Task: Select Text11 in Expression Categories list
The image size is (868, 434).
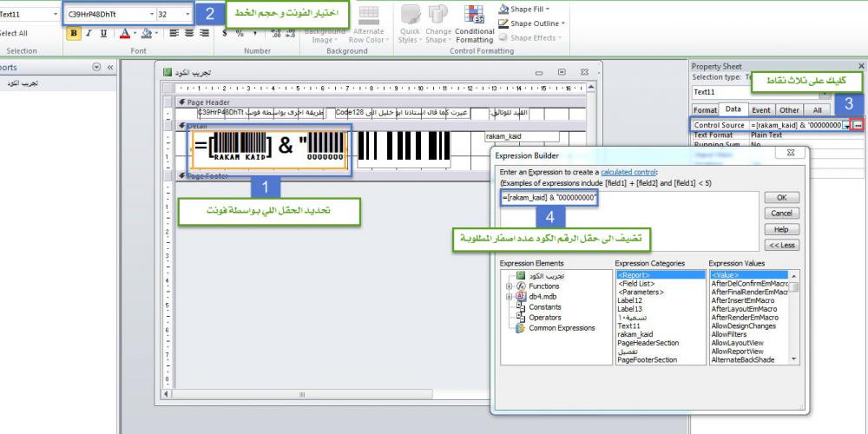Action: point(628,326)
